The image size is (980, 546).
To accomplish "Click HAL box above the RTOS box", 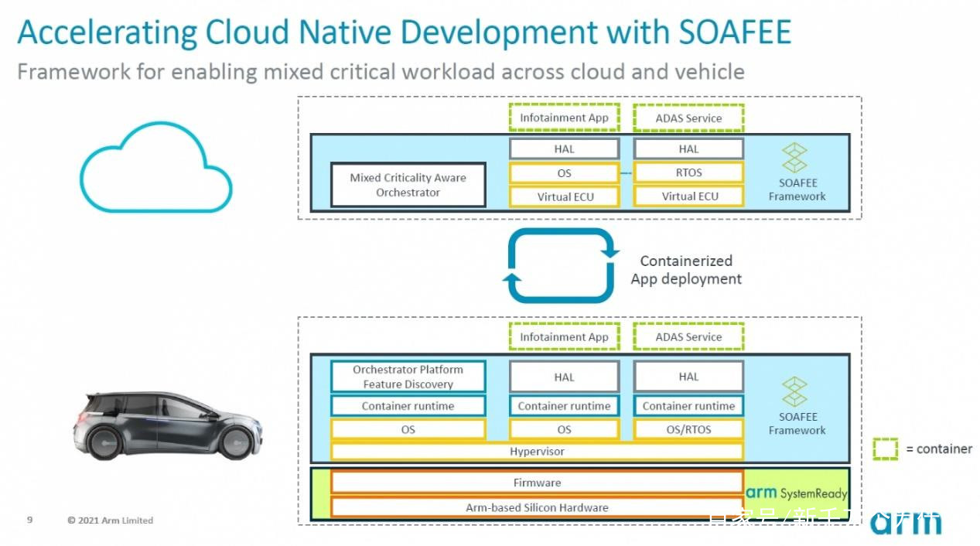I will coord(688,148).
